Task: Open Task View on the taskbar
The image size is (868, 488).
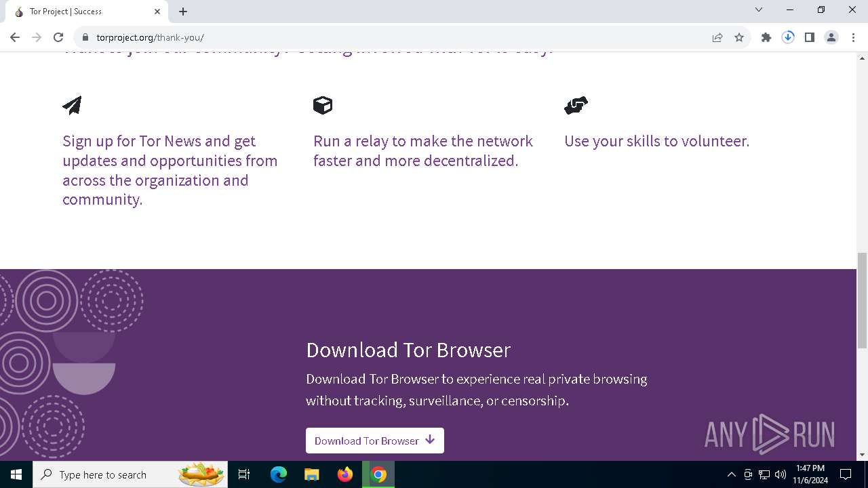Action: [x=244, y=474]
